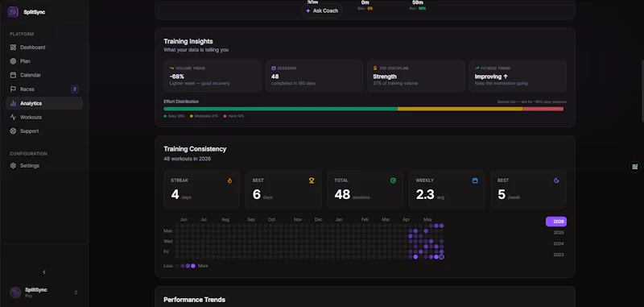
Task: Click the page vertical scrollbar
Action: click(x=642, y=90)
